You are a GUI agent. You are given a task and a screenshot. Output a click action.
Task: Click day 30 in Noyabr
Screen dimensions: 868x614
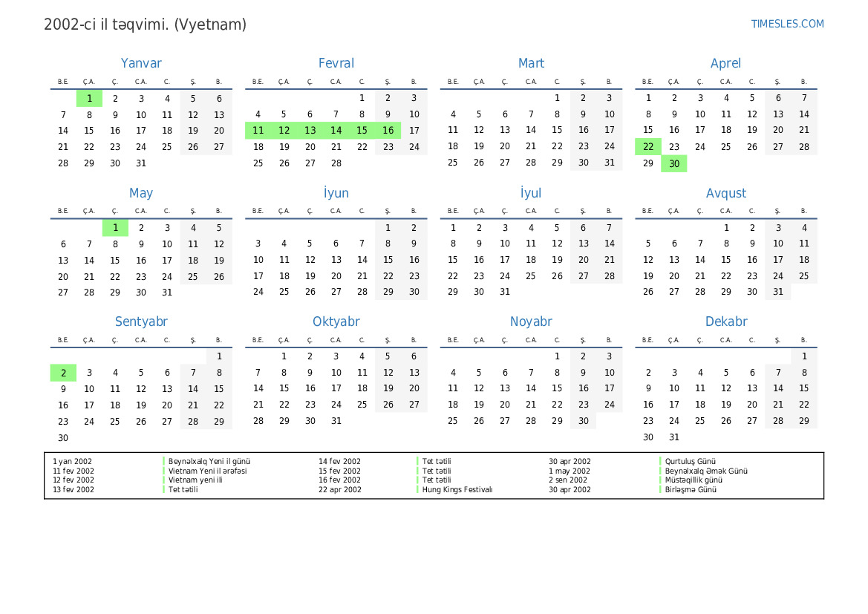[x=584, y=421]
